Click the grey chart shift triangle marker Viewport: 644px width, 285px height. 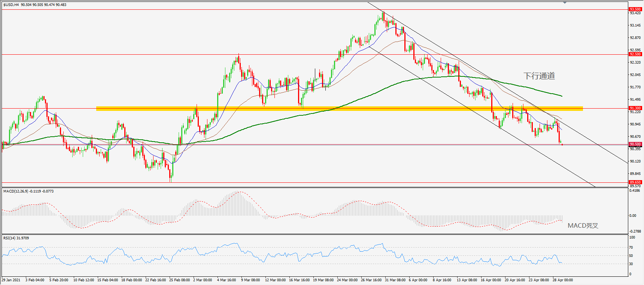tap(565, 3)
